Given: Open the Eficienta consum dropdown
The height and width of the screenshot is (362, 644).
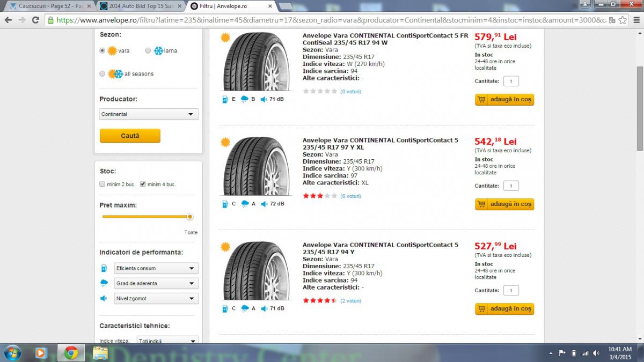Looking at the screenshot, I should pos(156,268).
